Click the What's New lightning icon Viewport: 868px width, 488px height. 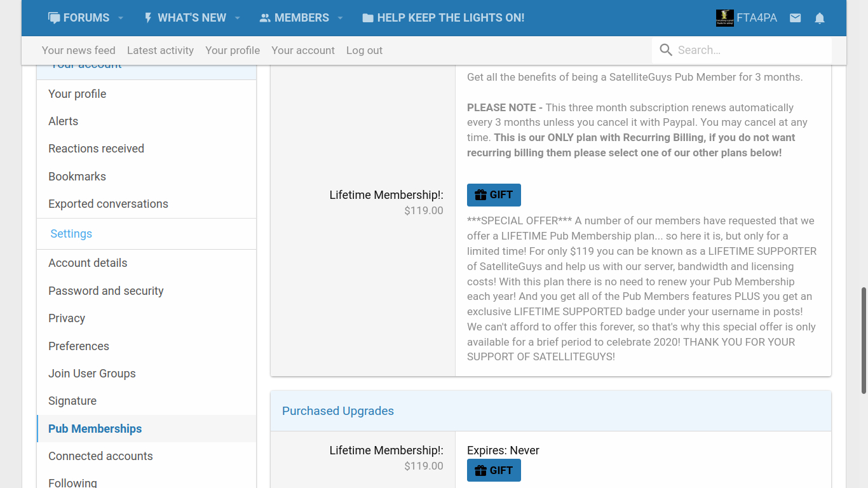click(x=148, y=18)
